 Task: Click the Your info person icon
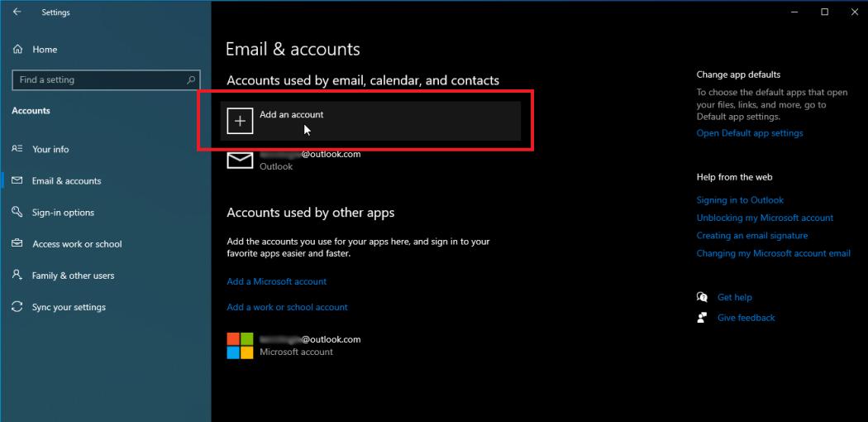click(x=17, y=148)
